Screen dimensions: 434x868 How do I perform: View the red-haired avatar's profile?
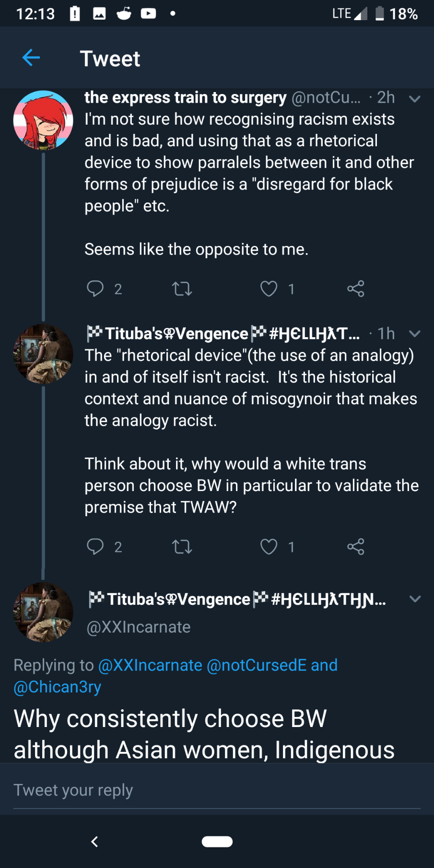(x=43, y=121)
